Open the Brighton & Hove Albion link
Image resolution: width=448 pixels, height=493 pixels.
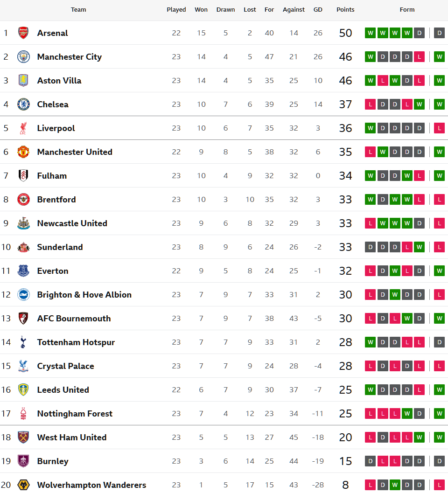point(84,294)
